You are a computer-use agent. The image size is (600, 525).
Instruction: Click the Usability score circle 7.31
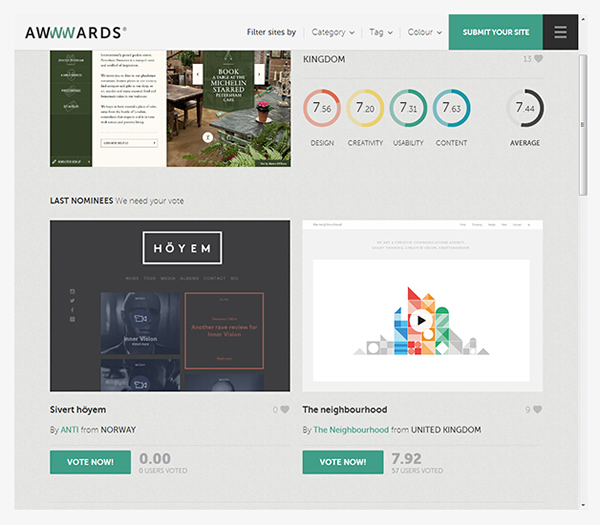point(408,108)
